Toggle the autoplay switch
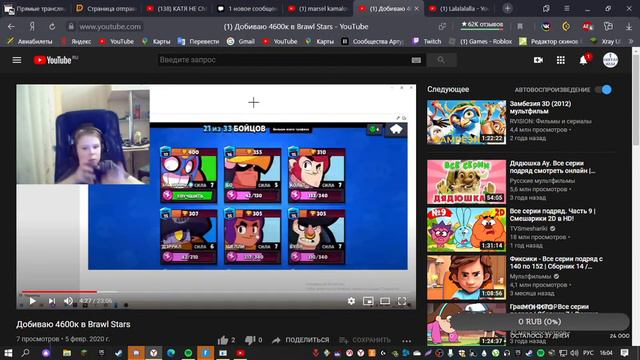 click(604, 89)
